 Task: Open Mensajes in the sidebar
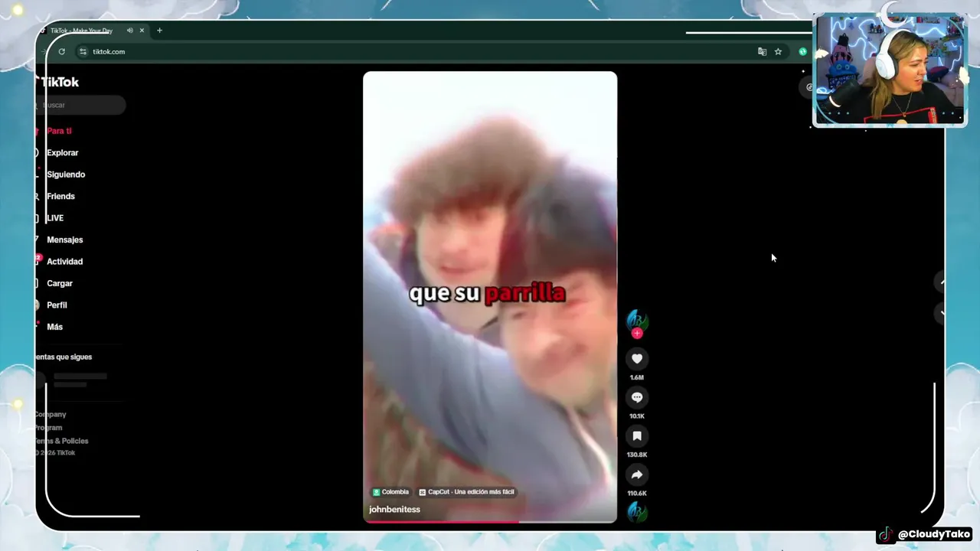(64, 240)
